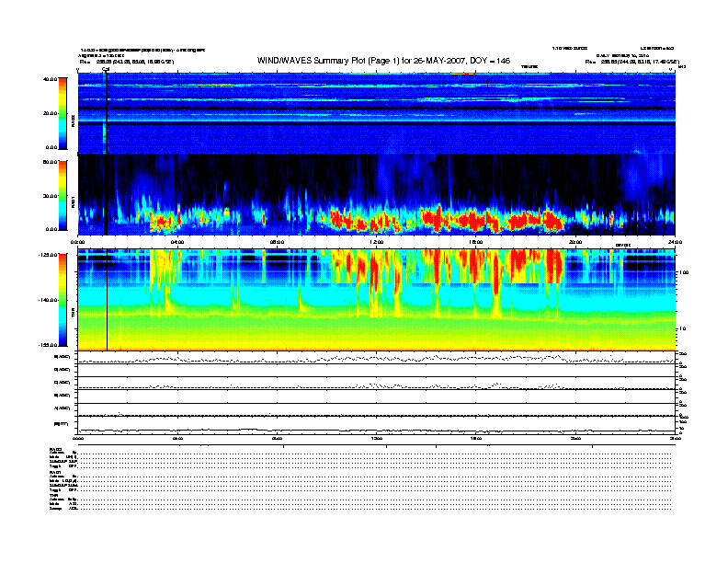Click the 12:00 tick under the line plots

(x=377, y=438)
